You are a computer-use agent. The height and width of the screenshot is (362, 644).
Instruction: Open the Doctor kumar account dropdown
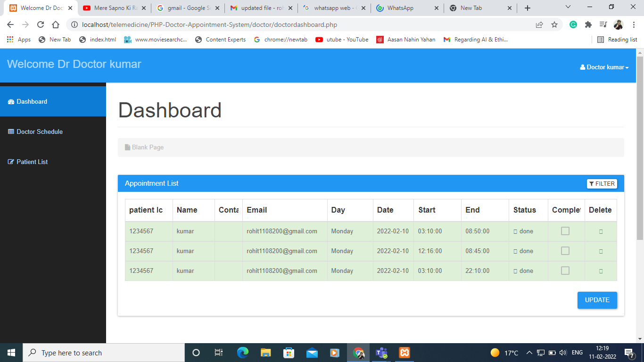pyautogui.click(x=604, y=67)
